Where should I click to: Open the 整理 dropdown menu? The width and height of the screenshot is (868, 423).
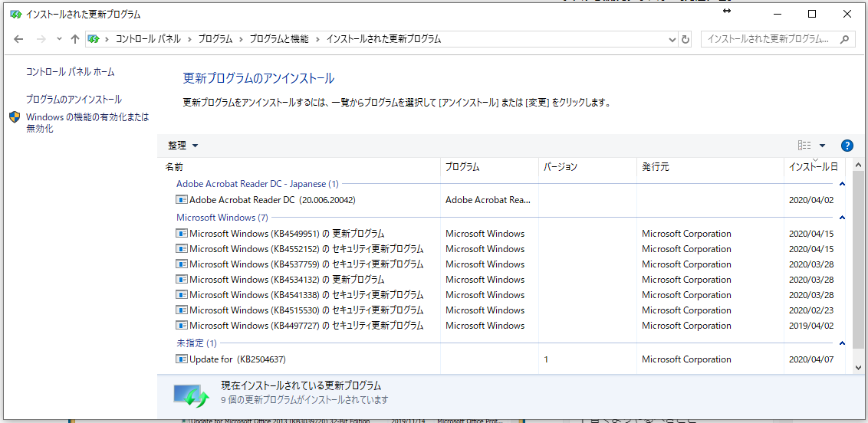pyautogui.click(x=183, y=146)
